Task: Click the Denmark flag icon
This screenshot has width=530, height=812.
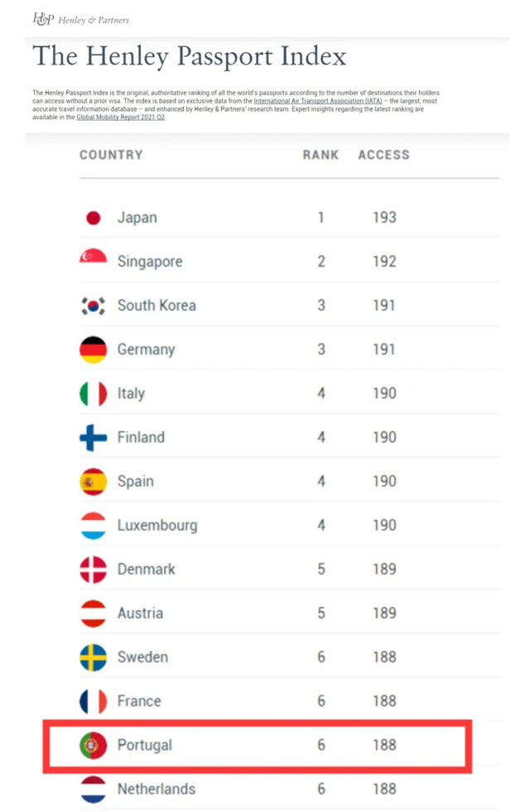Action: point(94,569)
